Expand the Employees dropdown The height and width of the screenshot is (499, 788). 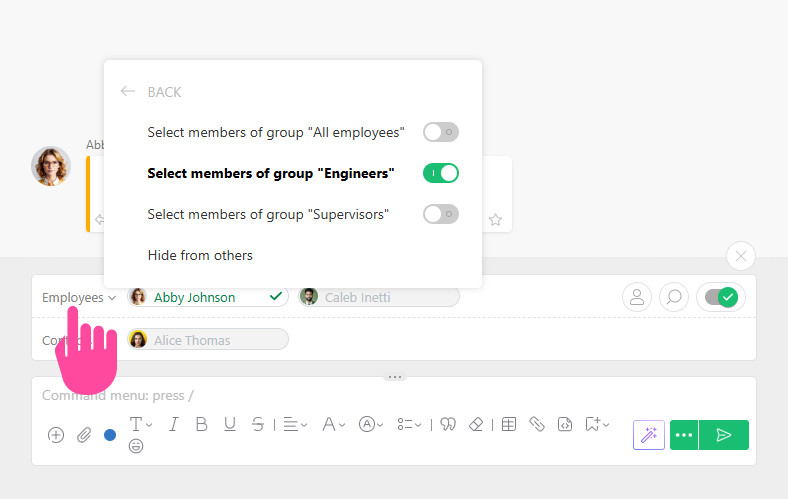[79, 297]
